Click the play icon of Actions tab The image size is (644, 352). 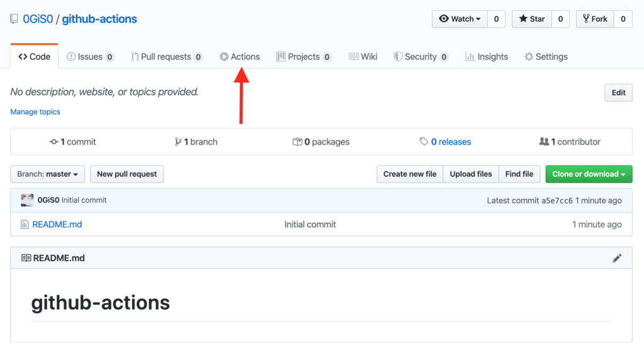tap(224, 57)
